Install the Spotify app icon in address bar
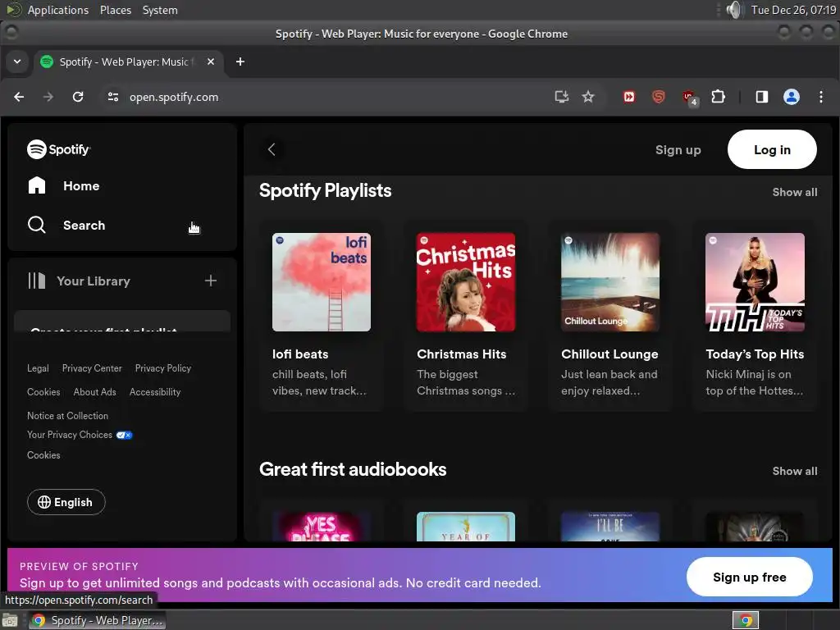Screen dimensions: 840x630 click(x=561, y=97)
